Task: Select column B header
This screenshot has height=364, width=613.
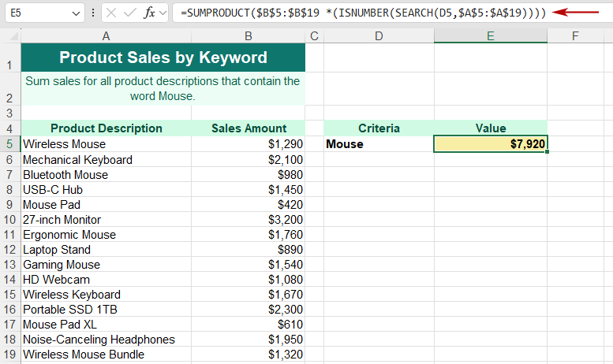Action: pyautogui.click(x=249, y=36)
